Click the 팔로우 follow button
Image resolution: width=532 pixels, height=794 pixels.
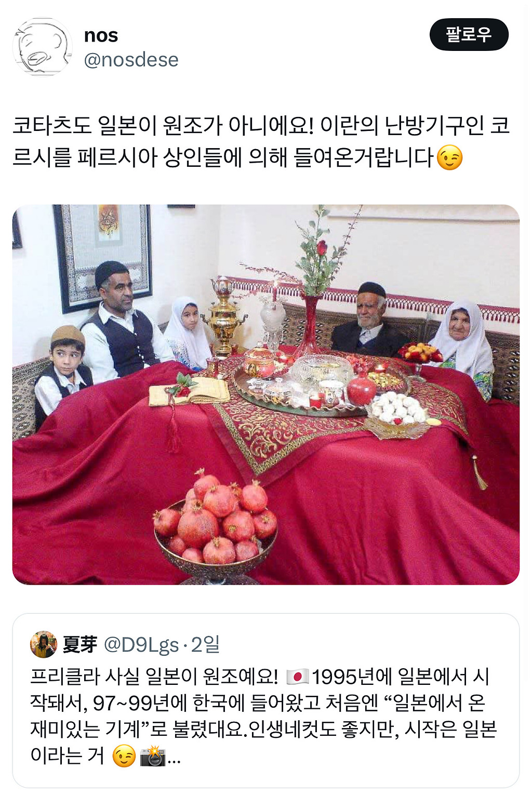[469, 34]
